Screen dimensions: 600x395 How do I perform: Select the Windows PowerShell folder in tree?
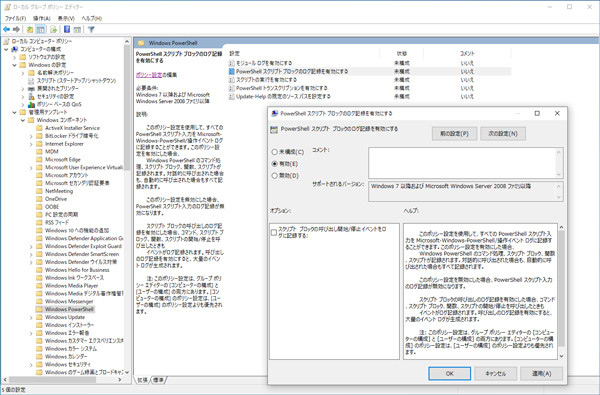click(x=65, y=309)
